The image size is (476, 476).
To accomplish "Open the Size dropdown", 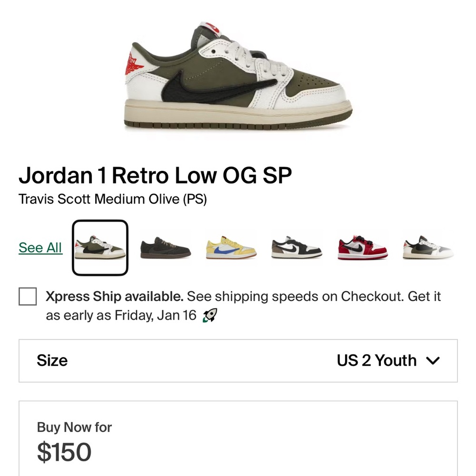I will coord(238,361).
